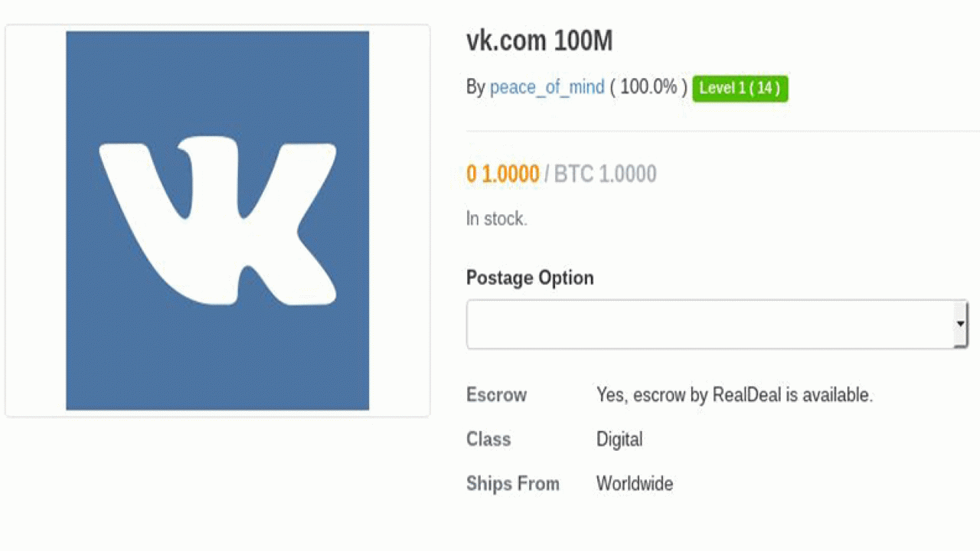Click the green Level 1 (14) badge
Screen dimensions: 980x551
click(740, 88)
